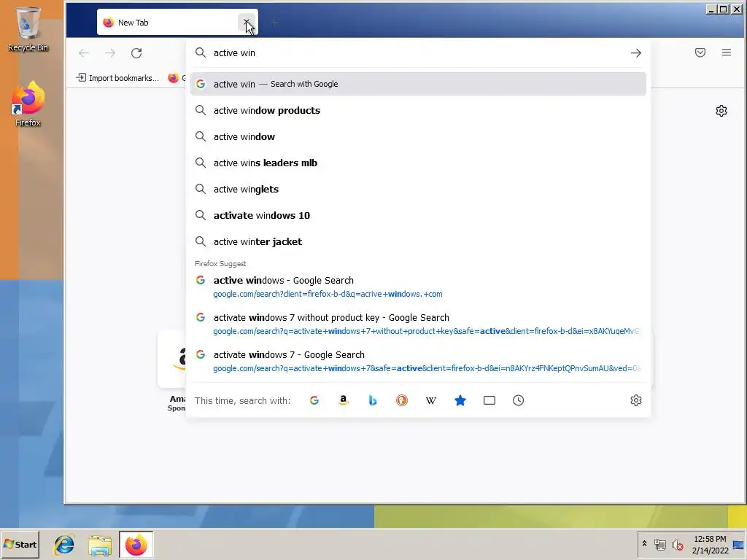Click Import bookmarks in bookmarks toolbar
The height and width of the screenshot is (560, 747).
coord(117,77)
